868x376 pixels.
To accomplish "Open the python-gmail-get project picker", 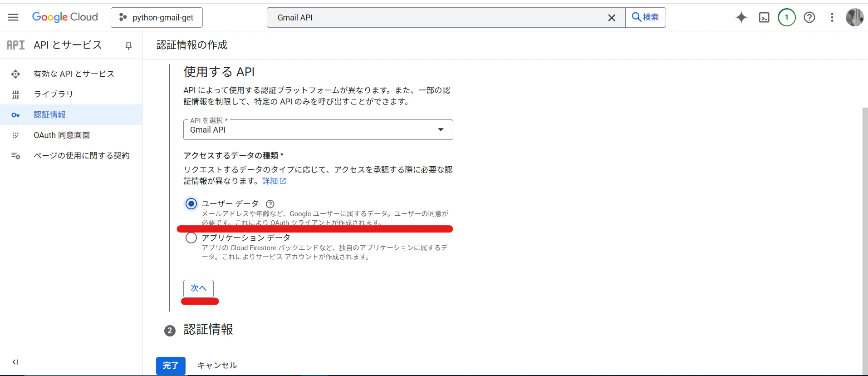I will point(157,17).
